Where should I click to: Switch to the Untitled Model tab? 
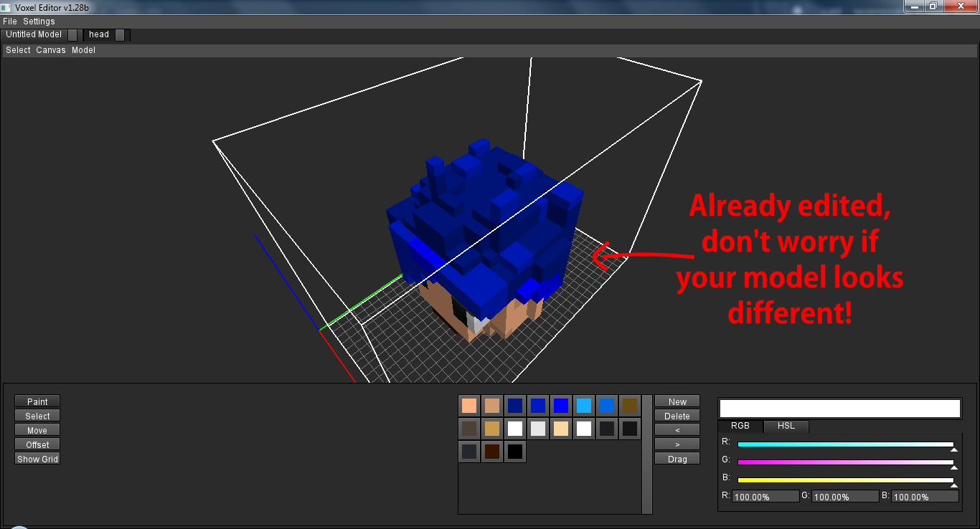[x=34, y=34]
